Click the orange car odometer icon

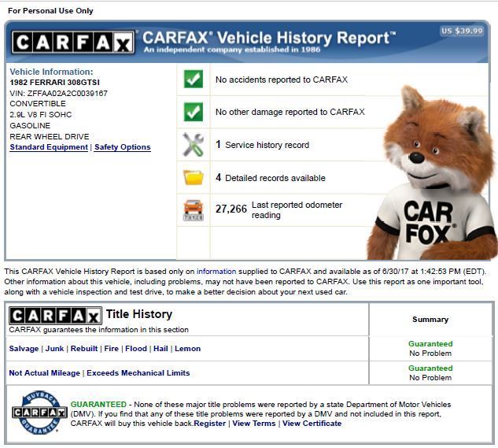[193, 210]
